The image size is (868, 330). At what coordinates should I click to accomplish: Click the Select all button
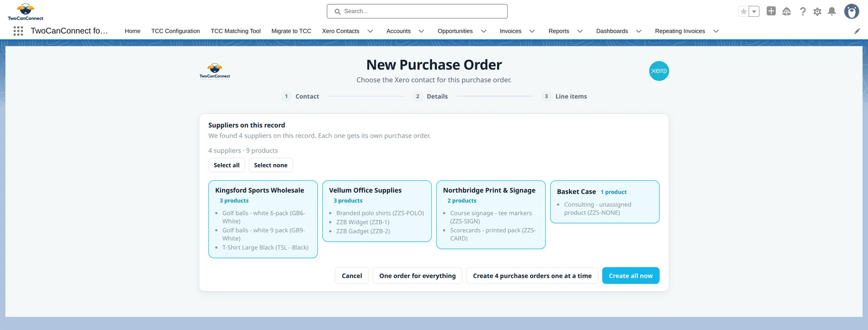(x=227, y=165)
